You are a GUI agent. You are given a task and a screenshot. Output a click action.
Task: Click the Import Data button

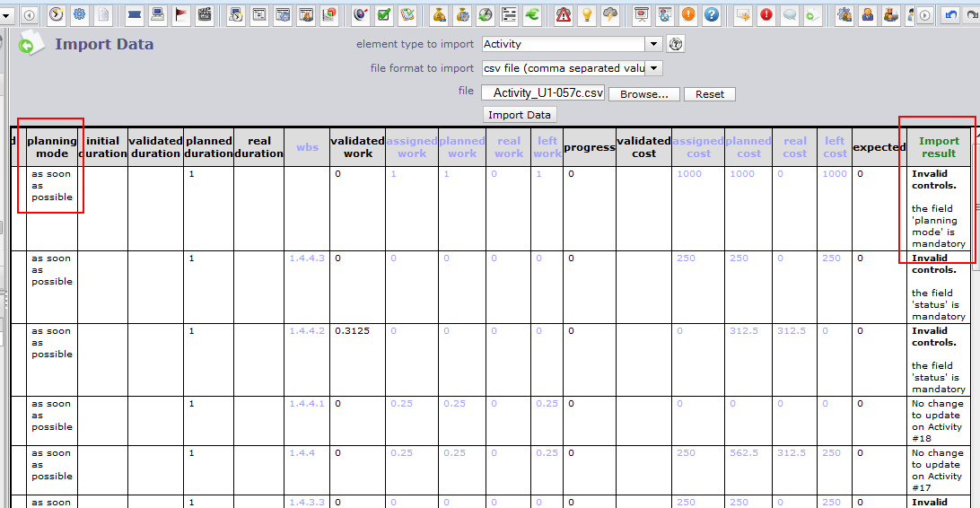520,115
